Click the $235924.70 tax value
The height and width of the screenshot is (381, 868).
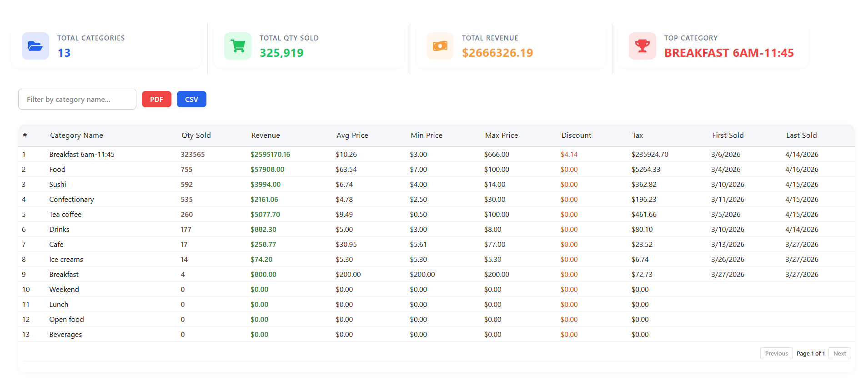coord(650,154)
